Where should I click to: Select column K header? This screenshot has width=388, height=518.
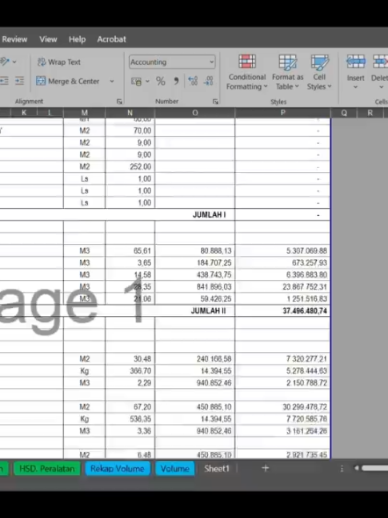[24, 113]
